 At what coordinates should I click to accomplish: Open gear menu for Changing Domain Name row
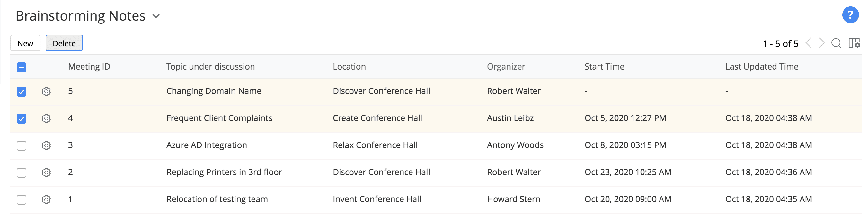(x=46, y=91)
